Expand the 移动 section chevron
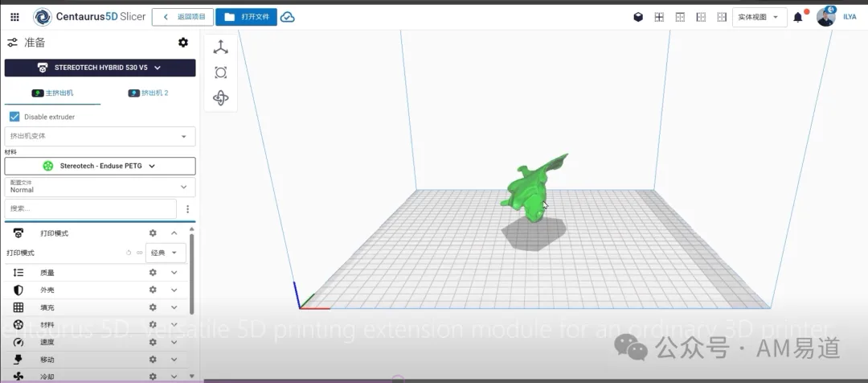 click(174, 359)
